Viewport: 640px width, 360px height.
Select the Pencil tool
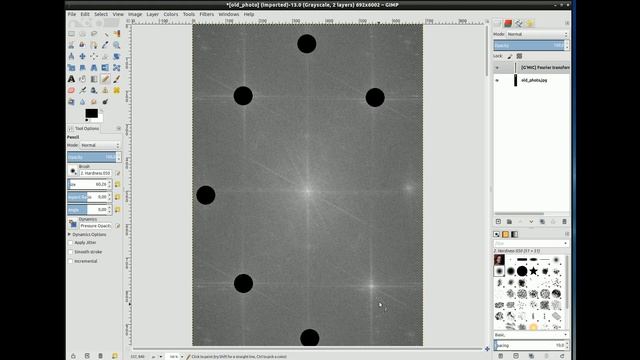(105, 79)
